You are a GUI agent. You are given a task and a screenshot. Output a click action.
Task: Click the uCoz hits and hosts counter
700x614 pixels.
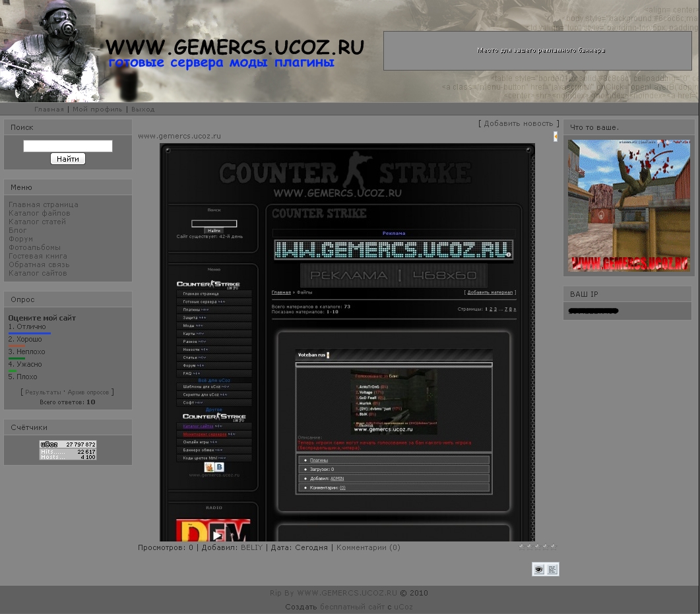pyautogui.click(x=68, y=450)
